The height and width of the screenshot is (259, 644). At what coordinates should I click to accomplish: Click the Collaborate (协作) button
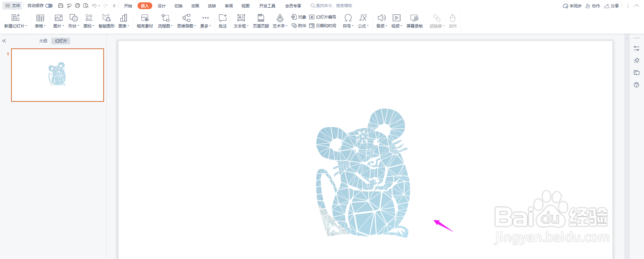coord(593,6)
